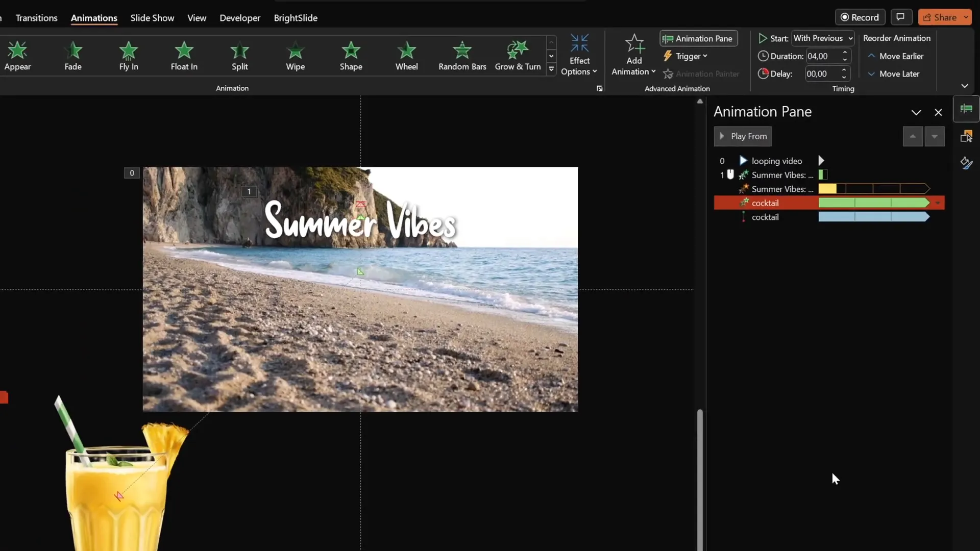The width and height of the screenshot is (980, 551).
Task: Toggle the Animation Pane button
Action: point(698,38)
